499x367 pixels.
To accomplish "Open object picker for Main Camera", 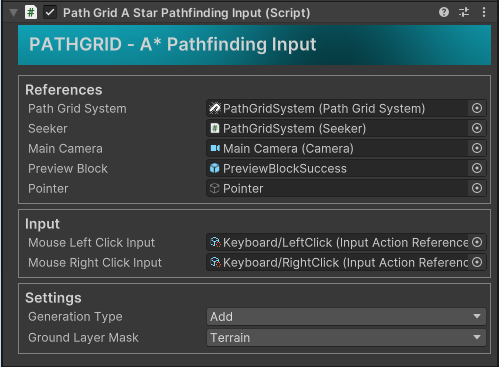I will pyautogui.click(x=477, y=148).
